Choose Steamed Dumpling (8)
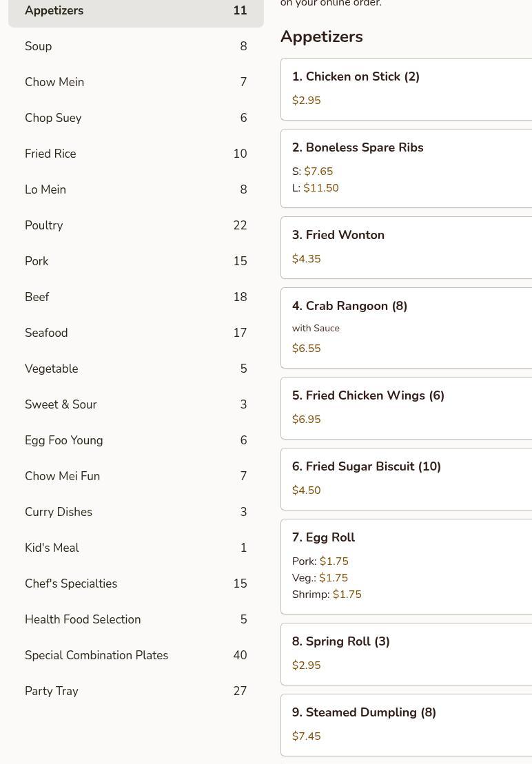 tap(407, 725)
